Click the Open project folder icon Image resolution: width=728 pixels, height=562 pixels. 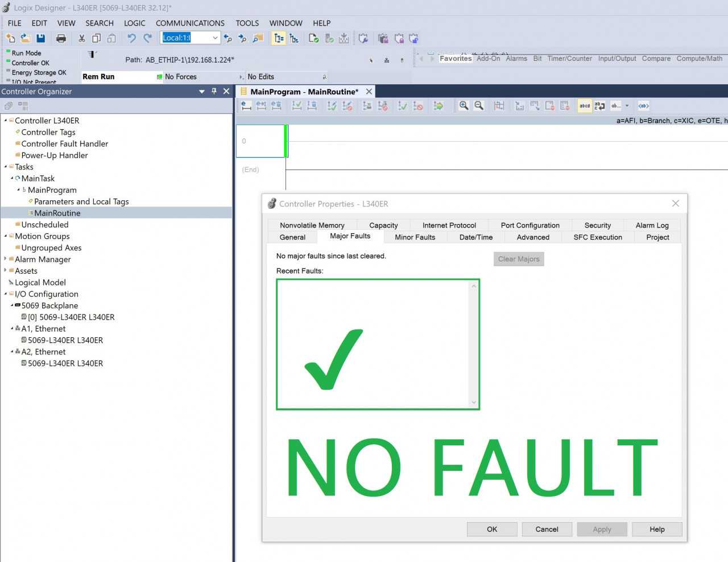(26, 38)
